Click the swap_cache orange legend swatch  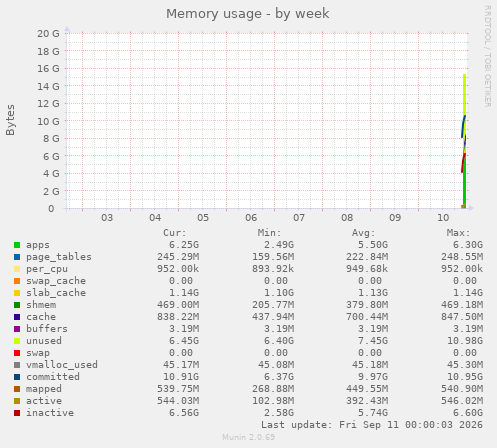(x=17, y=281)
